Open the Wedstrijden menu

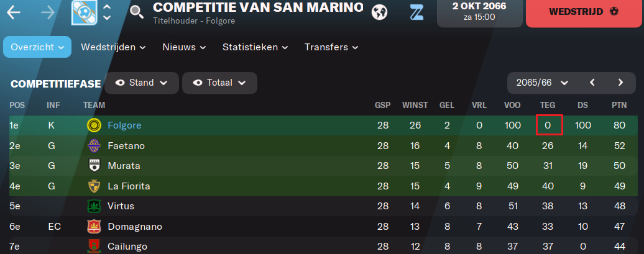[x=113, y=47]
